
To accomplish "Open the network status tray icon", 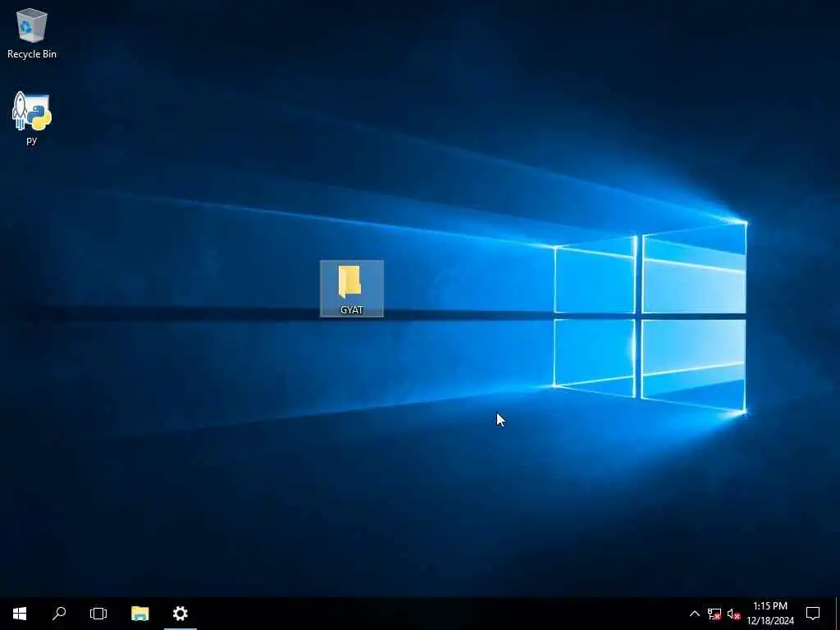I will point(714,614).
